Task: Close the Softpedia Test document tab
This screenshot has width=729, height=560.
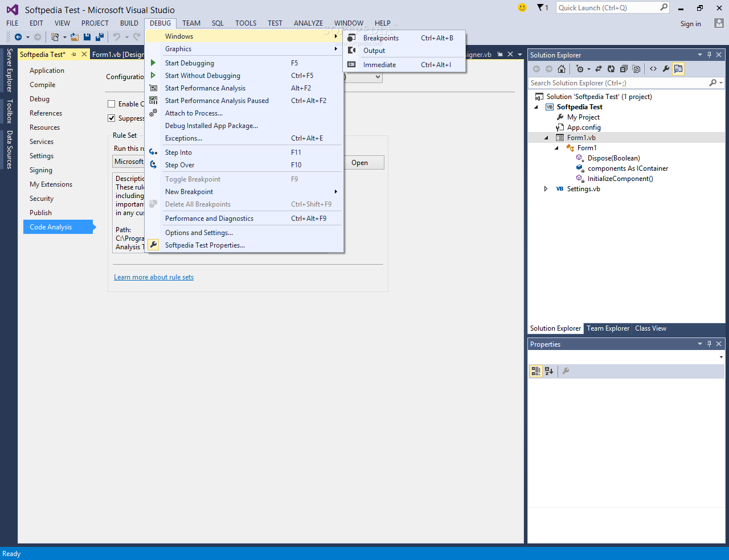Action: [84, 54]
